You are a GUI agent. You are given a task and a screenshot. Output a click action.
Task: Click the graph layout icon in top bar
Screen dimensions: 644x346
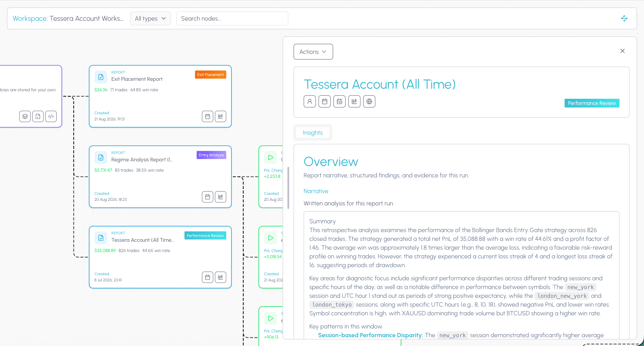point(624,18)
